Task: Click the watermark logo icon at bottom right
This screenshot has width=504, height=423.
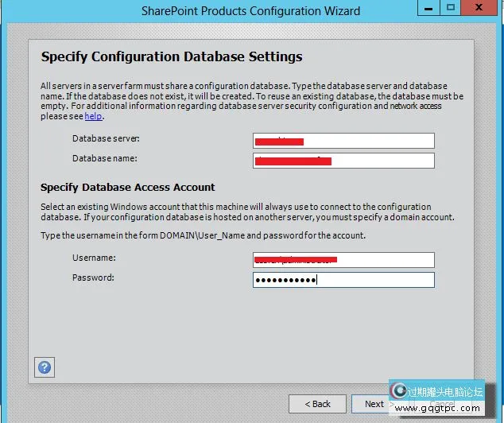Action: (x=398, y=391)
